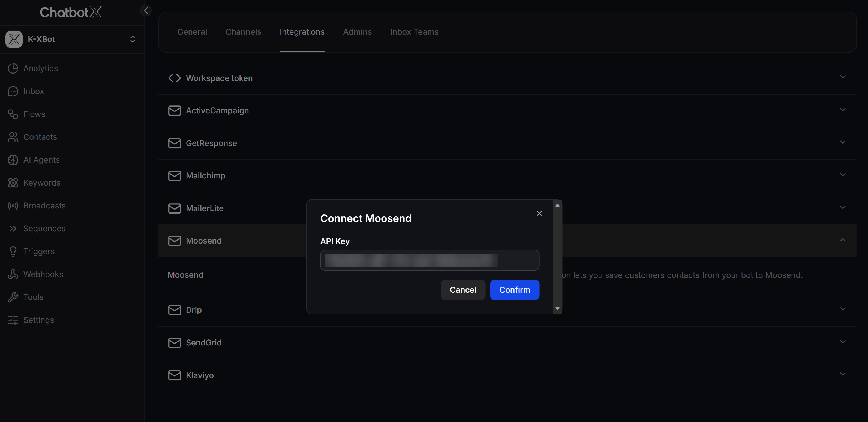Open Contacts page icon
The image size is (868, 422).
click(x=13, y=137)
